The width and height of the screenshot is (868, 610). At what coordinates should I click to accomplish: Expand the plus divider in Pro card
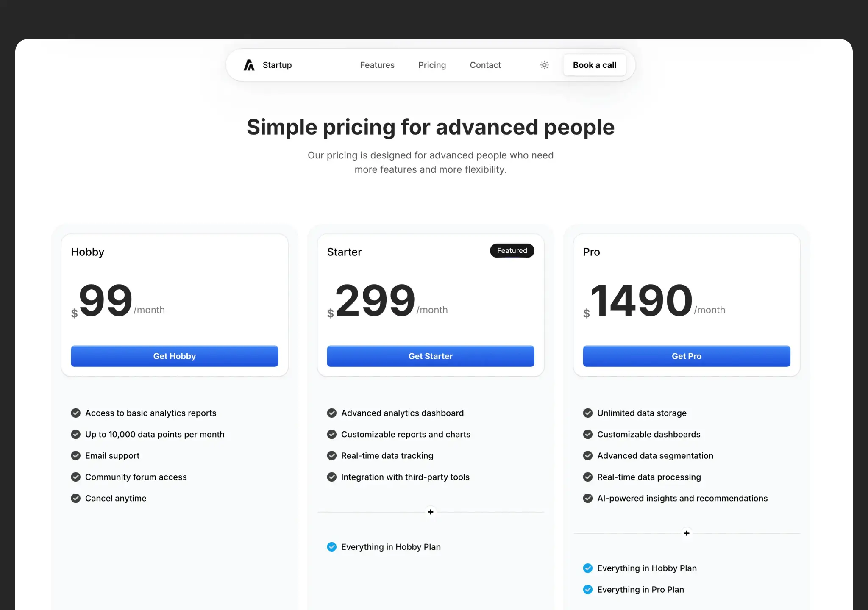(687, 533)
